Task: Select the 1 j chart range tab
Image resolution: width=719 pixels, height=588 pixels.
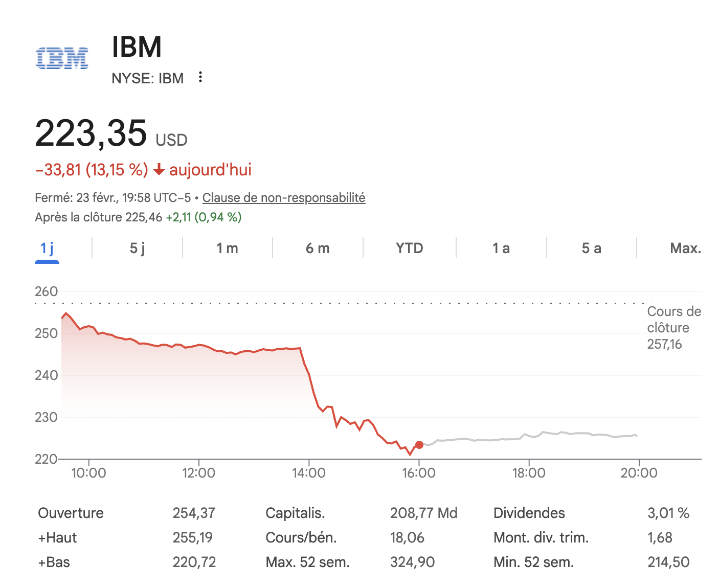Action: point(47,248)
